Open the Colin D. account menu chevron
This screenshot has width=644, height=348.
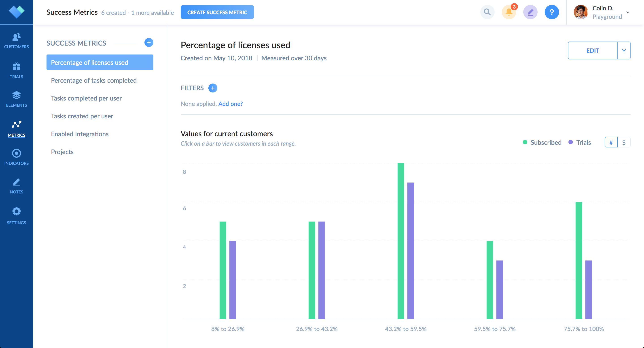628,12
